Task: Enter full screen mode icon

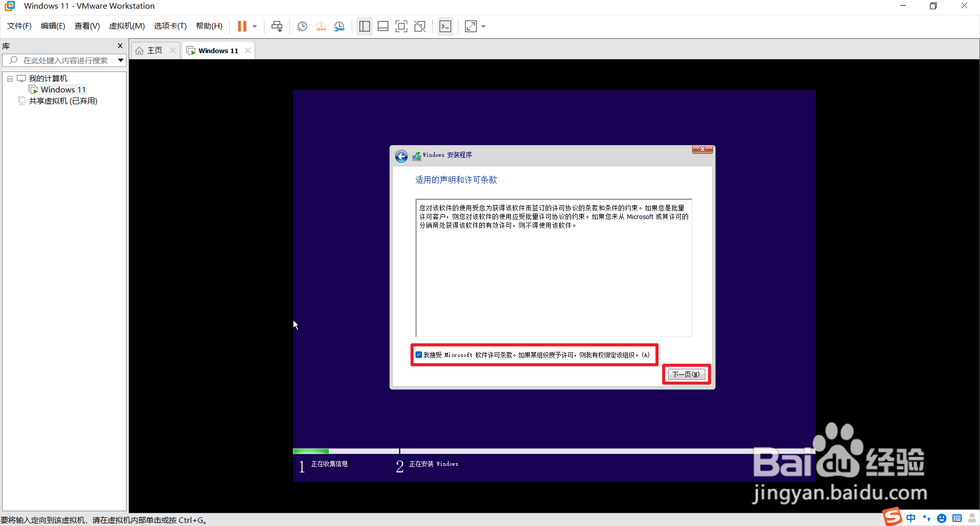Action: click(x=401, y=26)
